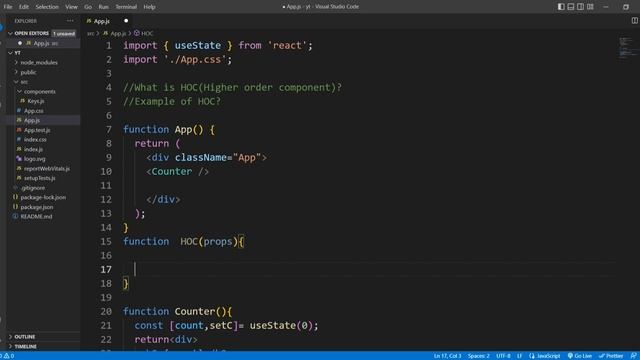Click the split editor right icon
Screen dimensions: 640x360
tap(635, 20)
